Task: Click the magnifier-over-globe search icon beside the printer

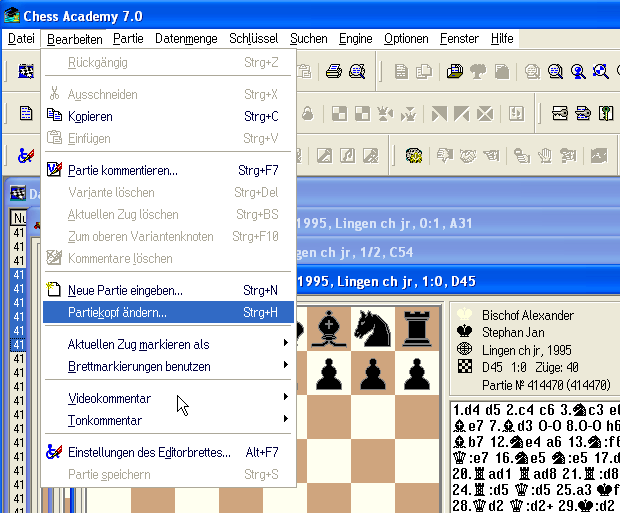Action: point(357,72)
